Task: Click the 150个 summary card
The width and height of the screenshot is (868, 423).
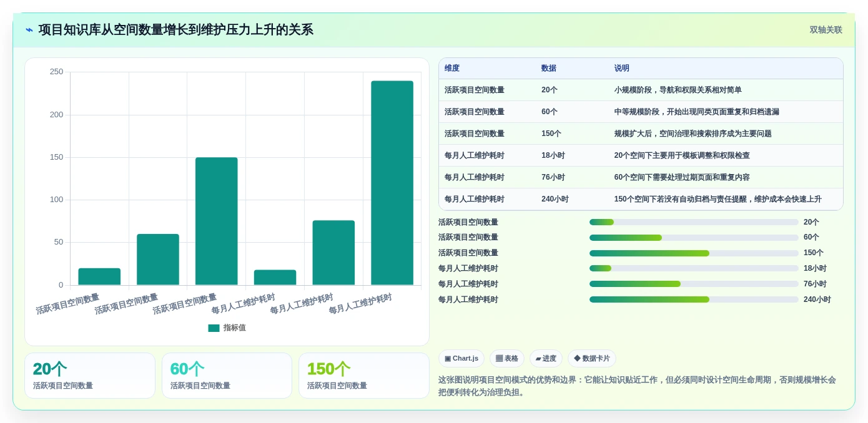Action: click(364, 376)
